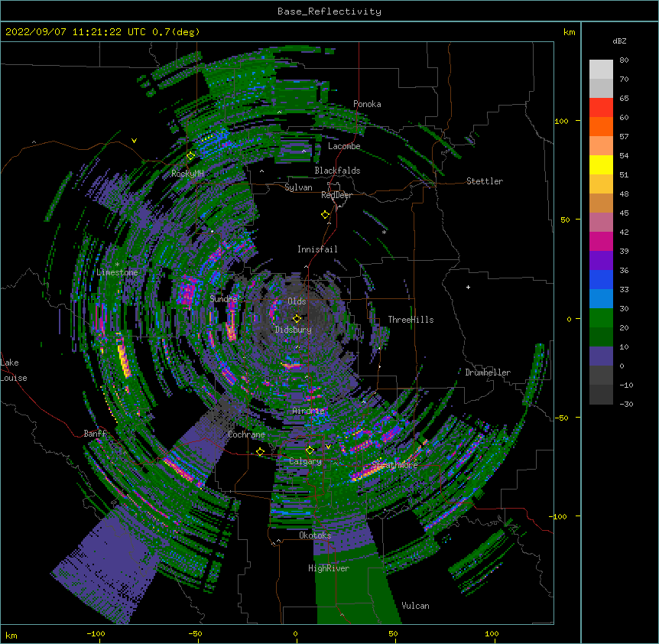Click the RockyMH label
Viewport: 659px width, 644px height.
(187, 174)
